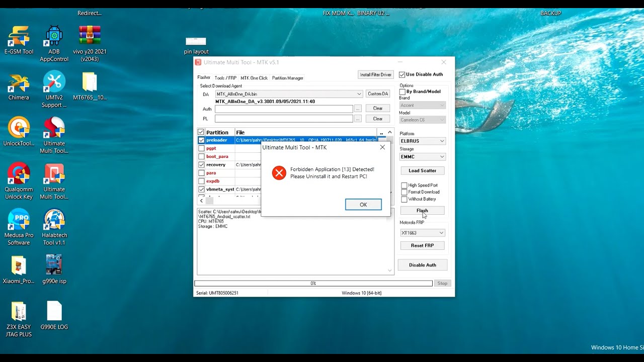This screenshot has height=362, width=644.
Task: Toggle the select-all checkbox in Partition header
Action: click(x=201, y=132)
